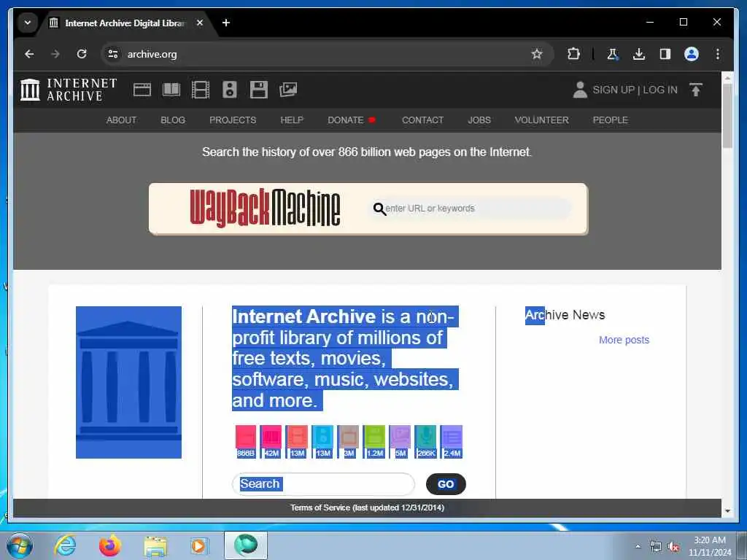Image resolution: width=747 pixels, height=560 pixels.
Task: Toggle the Chrome side panel icon
Action: 665,54
